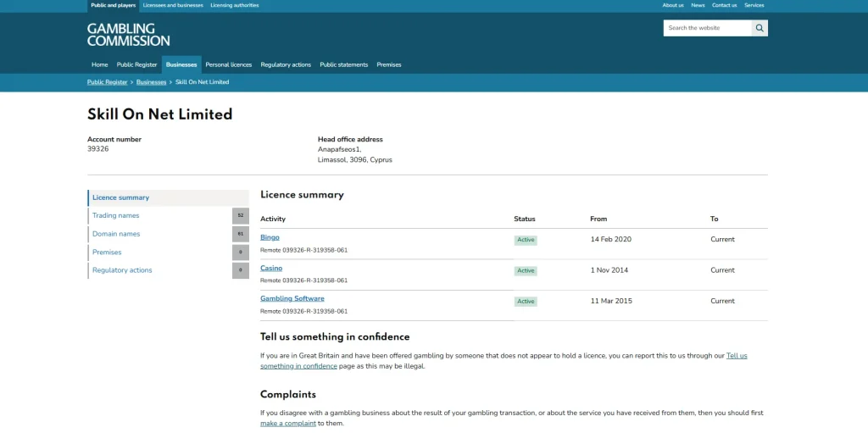Click the Active status badge for Casino
This screenshot has width=868, height=433.
[526, 271]
